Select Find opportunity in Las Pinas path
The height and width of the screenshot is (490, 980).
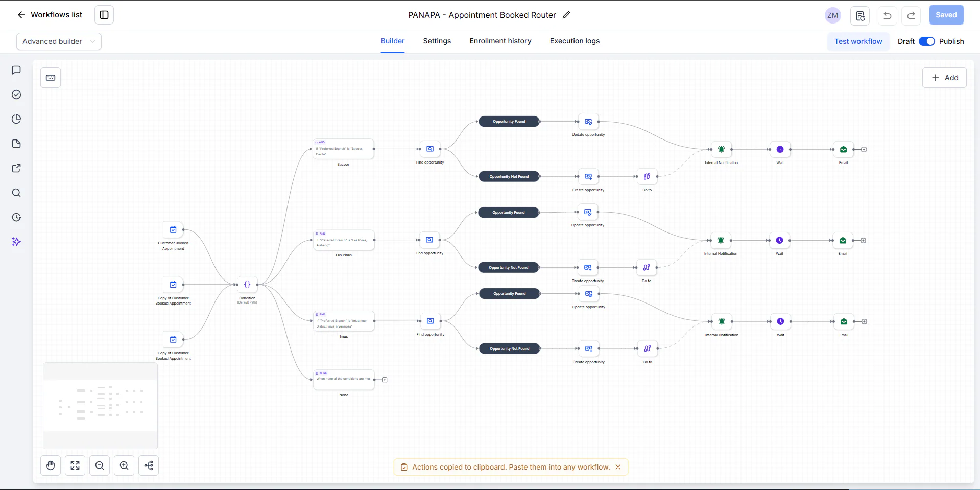[x=429, y=240]
